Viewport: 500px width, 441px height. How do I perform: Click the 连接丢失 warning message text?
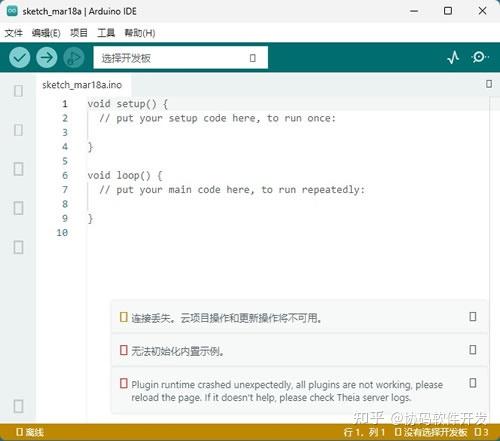226,318
